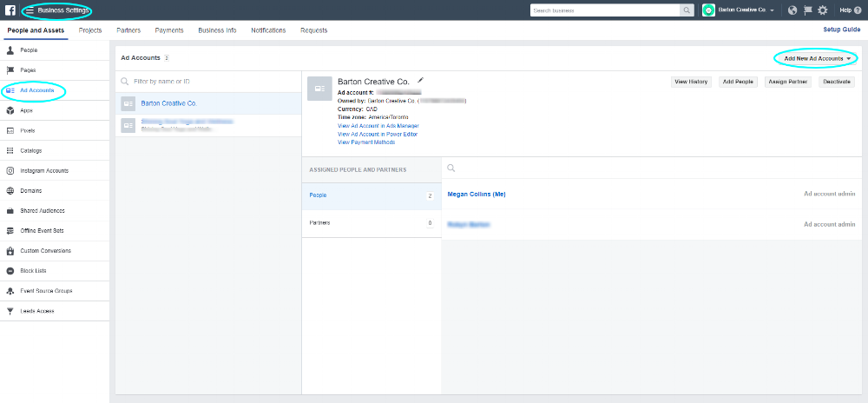The height and width of the screenshot is (403, 868).
Task: Click the search magnifier button in top bar
Action: click(687, 10)
